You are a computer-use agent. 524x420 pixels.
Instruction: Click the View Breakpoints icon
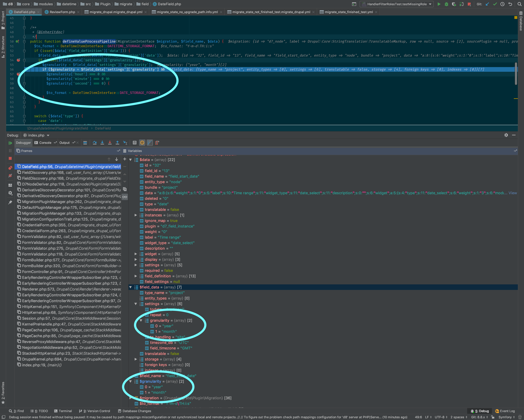coord(10,168)
